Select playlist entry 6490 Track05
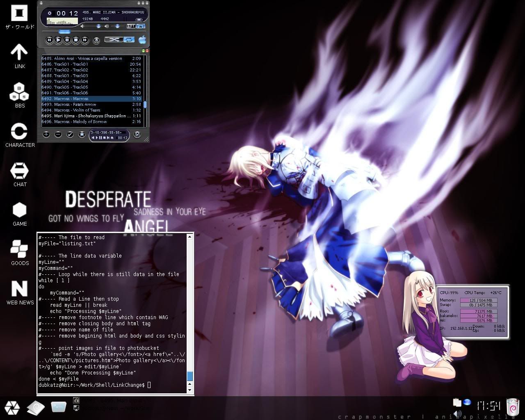 (x=91, y=87)
